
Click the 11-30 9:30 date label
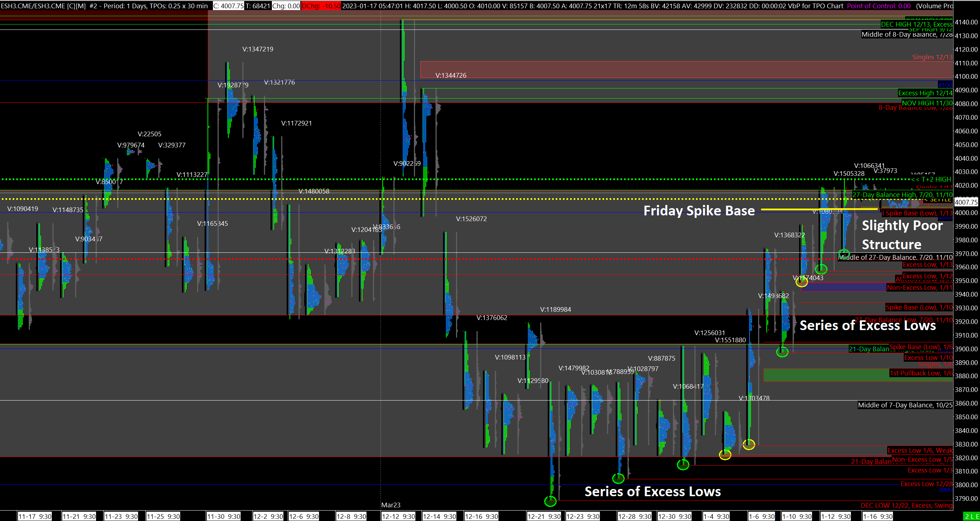(x=224, y=516)
